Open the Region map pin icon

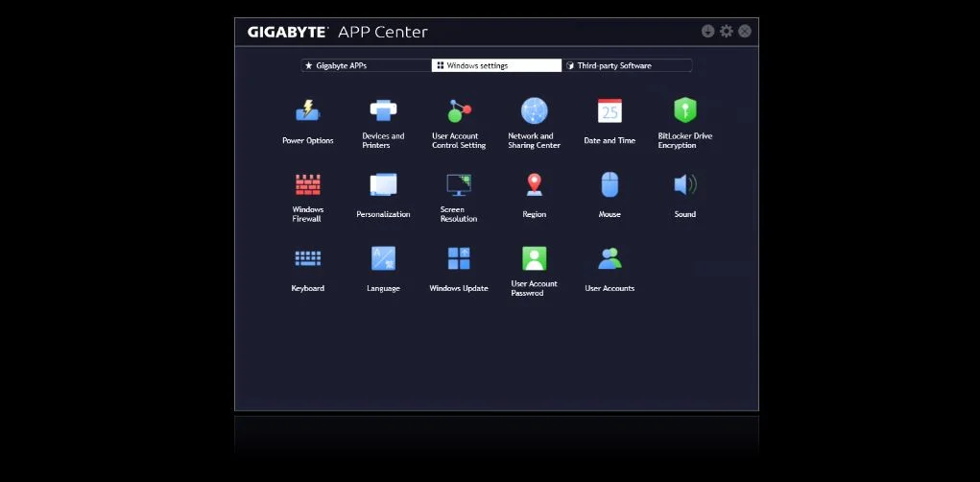(535, 184)
